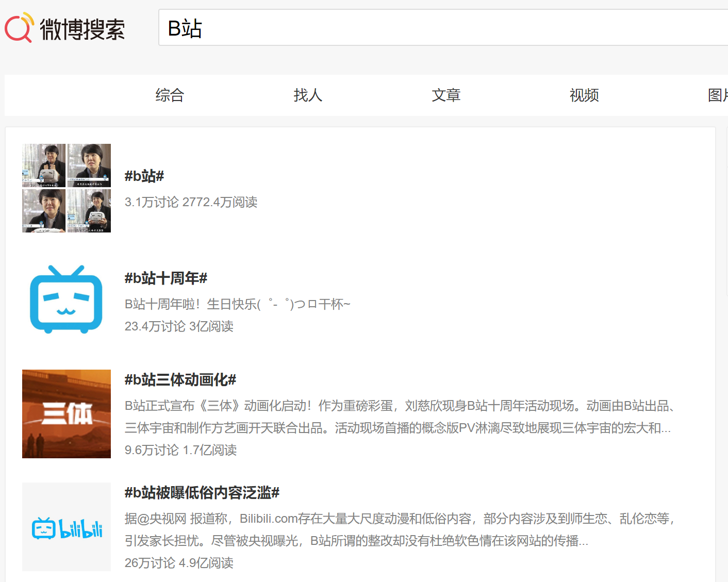Switch to the 综合 tab
The height and width of the screenshot is (582, 728).
(170, 95)
